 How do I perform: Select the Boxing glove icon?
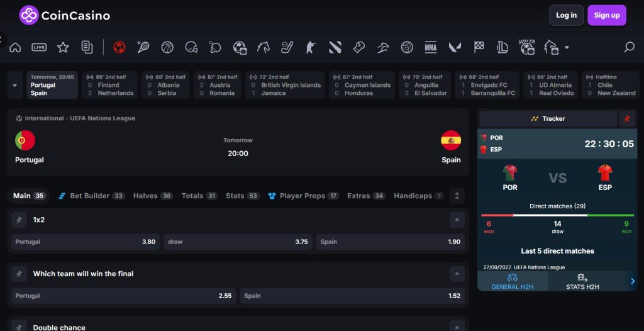pos(359,47)
